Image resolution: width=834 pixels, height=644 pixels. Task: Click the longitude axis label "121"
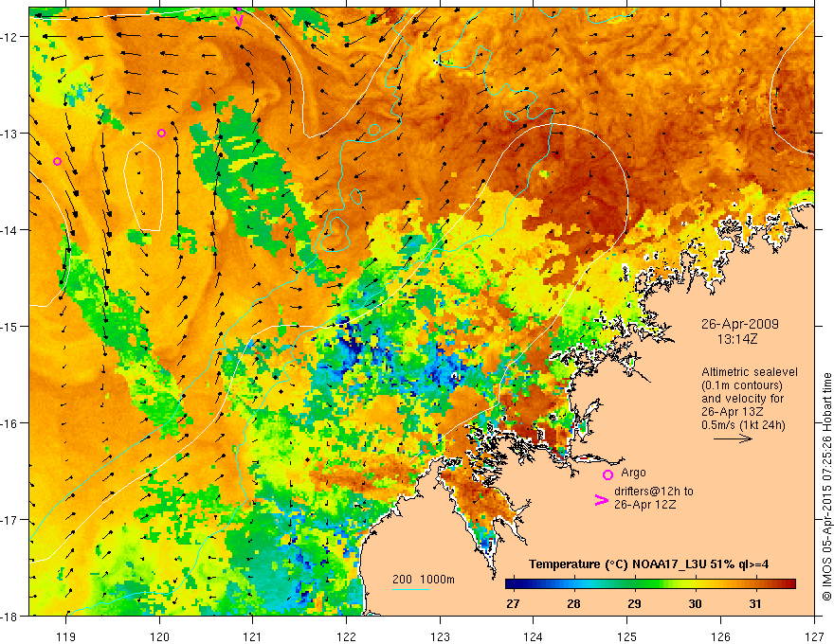pos(253,636)
